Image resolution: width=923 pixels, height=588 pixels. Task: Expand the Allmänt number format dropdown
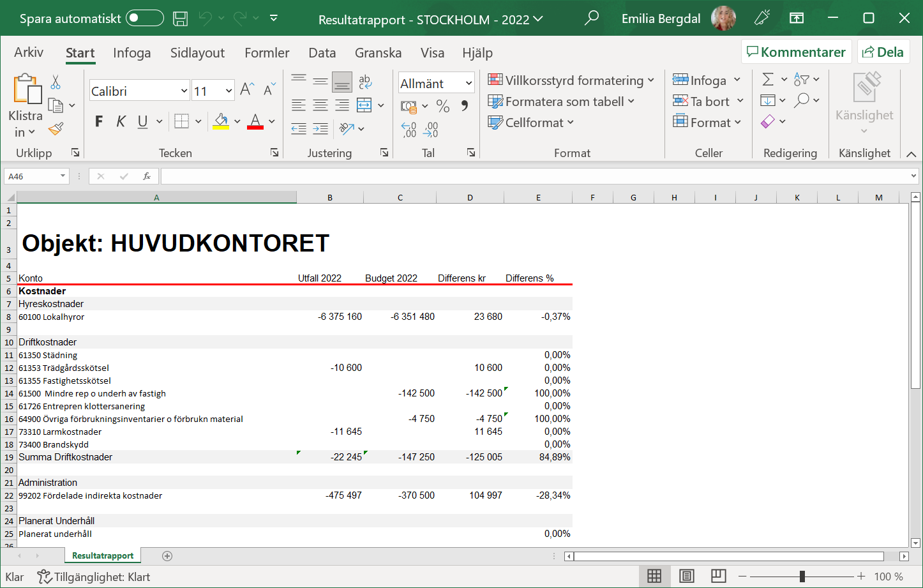tap(469, 84)
